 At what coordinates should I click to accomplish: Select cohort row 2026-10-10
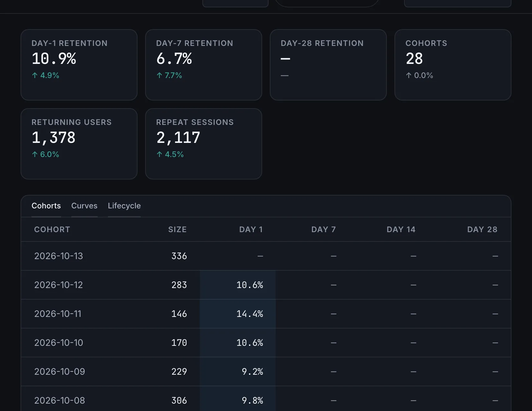pyautogui.click(x=266, y=343)
